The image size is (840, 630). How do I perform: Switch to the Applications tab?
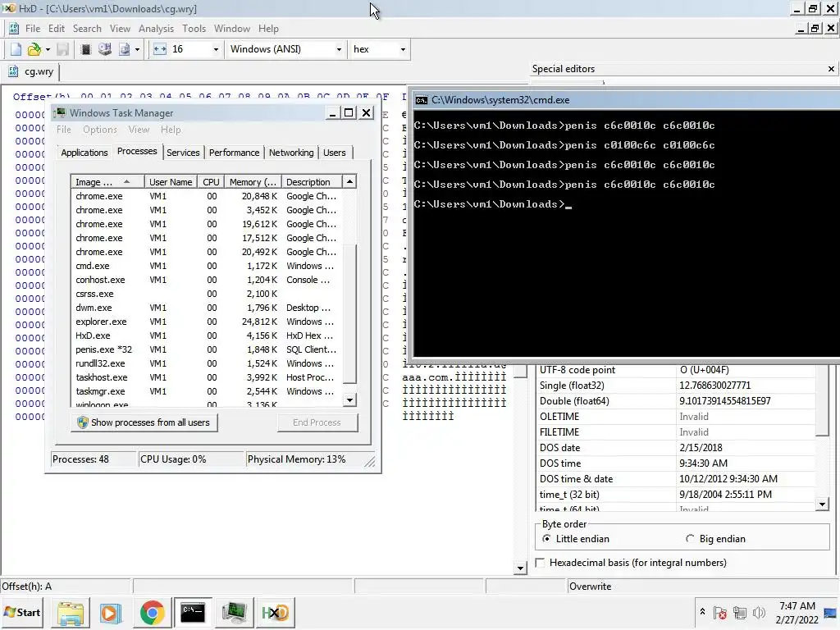tap(84, 153)
